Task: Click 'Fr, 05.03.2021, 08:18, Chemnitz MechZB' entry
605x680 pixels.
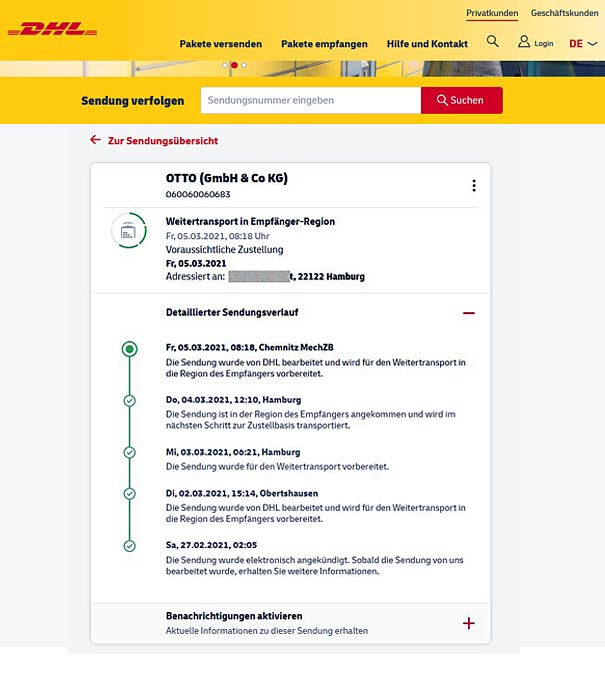Action: click(x=249, y=347)
